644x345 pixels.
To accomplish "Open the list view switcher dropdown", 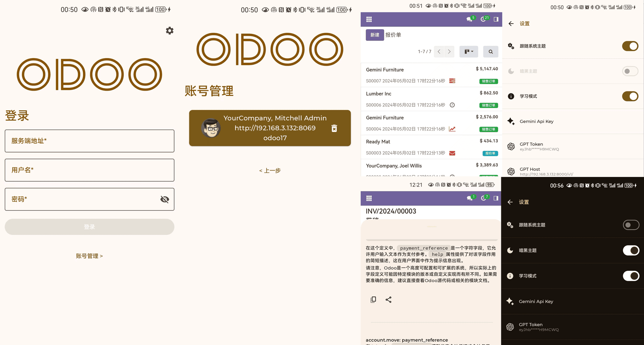I will click(469, 52).
